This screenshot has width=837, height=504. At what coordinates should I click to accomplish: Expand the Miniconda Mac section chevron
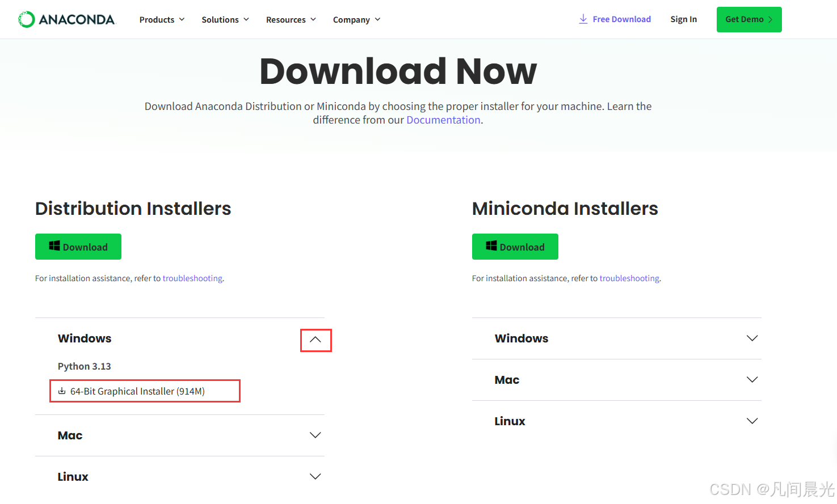pos(752,380)
